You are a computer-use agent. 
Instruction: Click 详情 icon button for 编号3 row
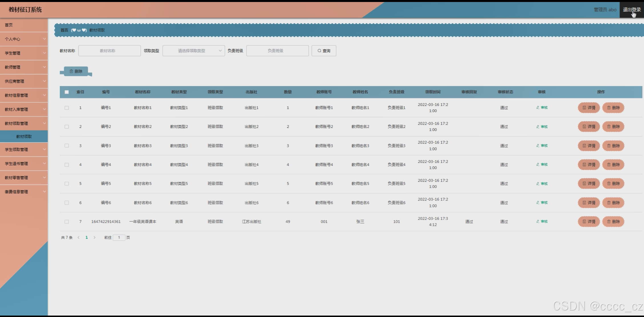coord(589,146)
